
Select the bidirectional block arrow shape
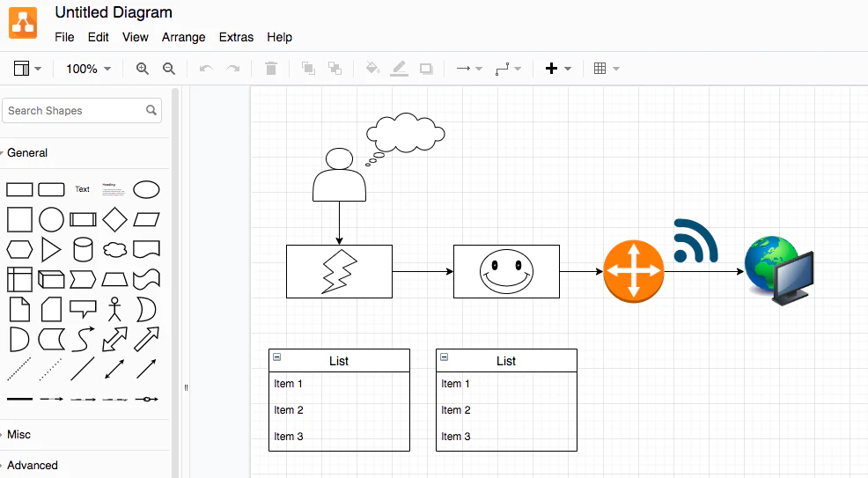click(114, 339)
